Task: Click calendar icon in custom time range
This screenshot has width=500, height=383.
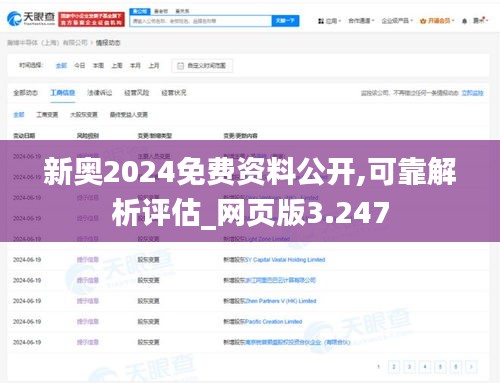Action: coord(180,66)
